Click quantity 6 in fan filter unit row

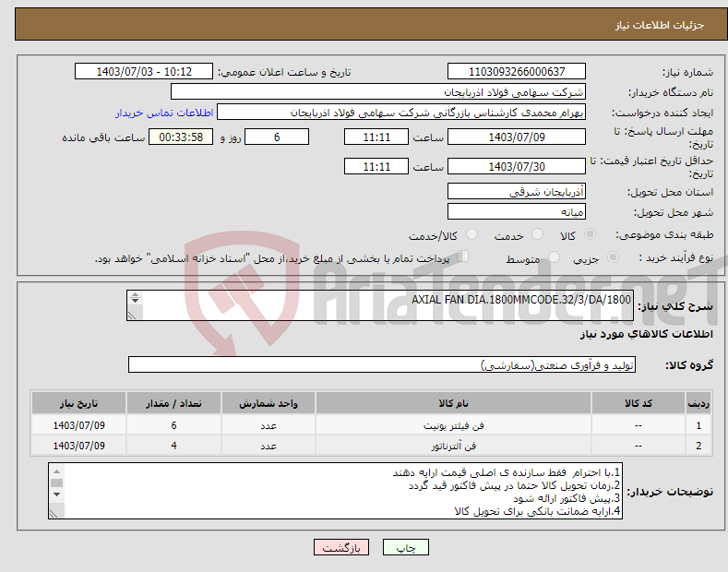click(x=173, y=425)
